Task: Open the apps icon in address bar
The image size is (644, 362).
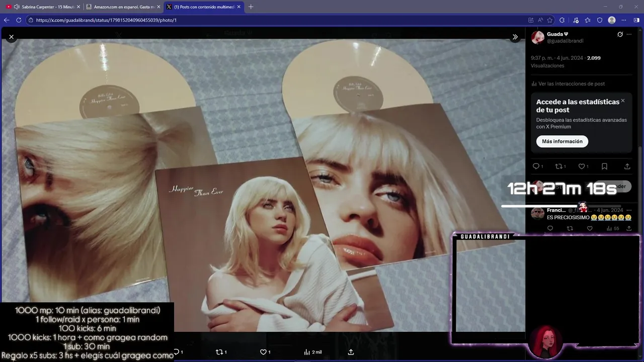Action: [x=531, y=20]
